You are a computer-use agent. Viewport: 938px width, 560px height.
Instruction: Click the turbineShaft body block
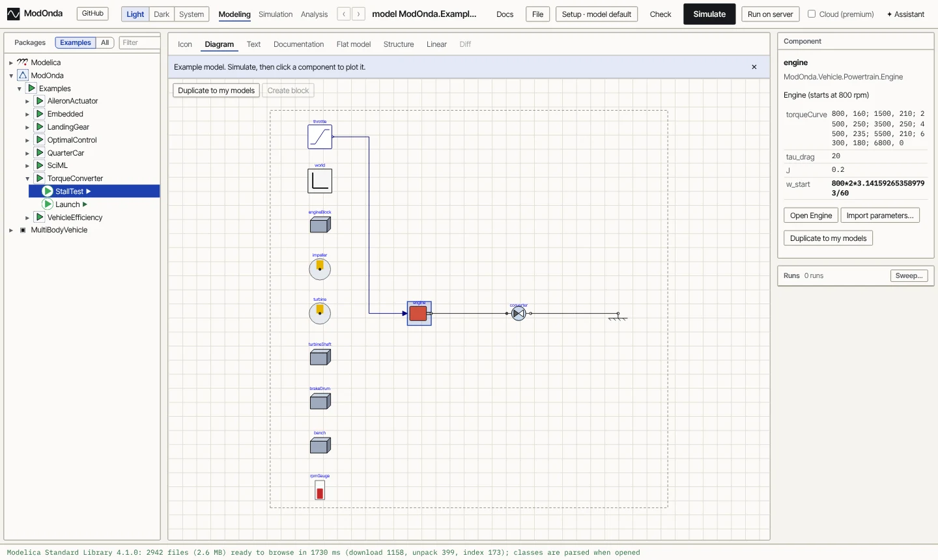(320, 357)
